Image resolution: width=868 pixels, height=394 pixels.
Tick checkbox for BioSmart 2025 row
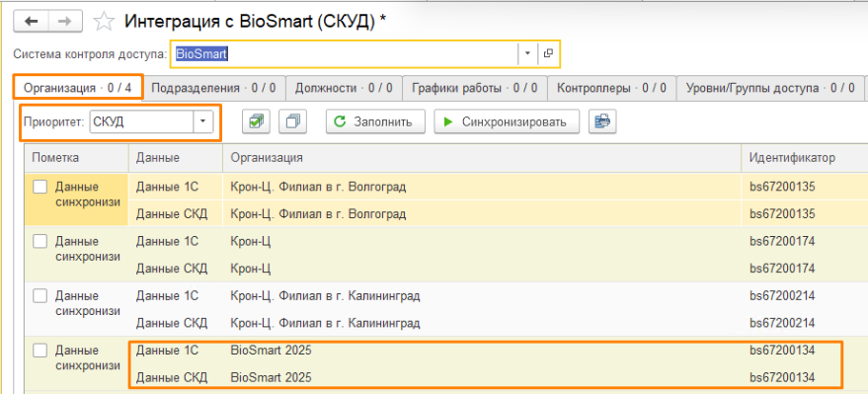click(39, 351)
